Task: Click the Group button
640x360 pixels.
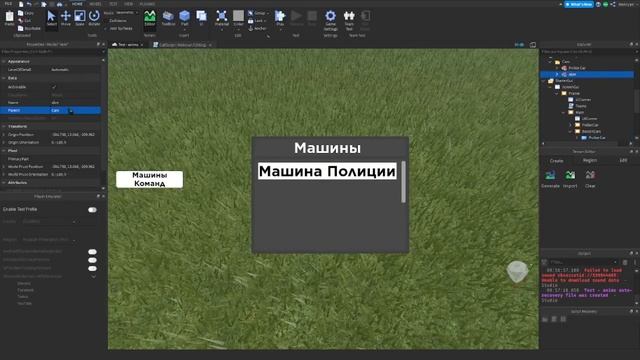Action: point(258,13)
